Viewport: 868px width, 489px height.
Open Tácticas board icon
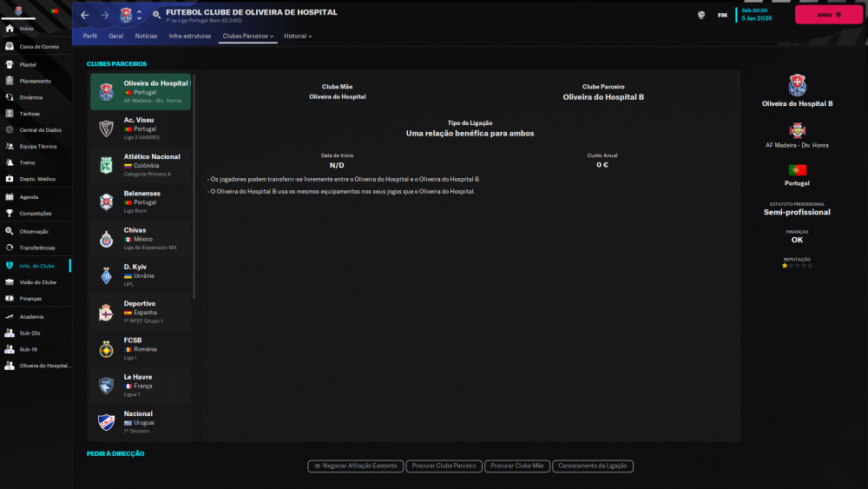point(10,114)
